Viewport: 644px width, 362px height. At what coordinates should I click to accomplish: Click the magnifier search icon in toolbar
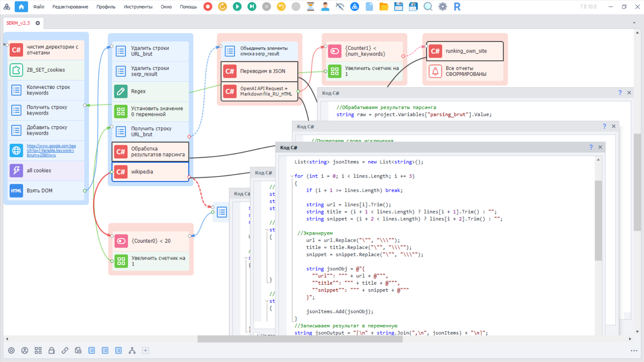428,6
